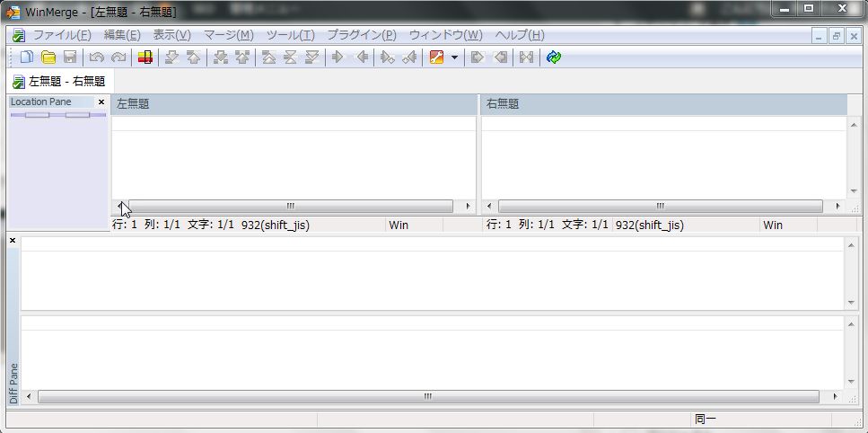
Task: Click inside left file editor area
Action: pos(294,158)
